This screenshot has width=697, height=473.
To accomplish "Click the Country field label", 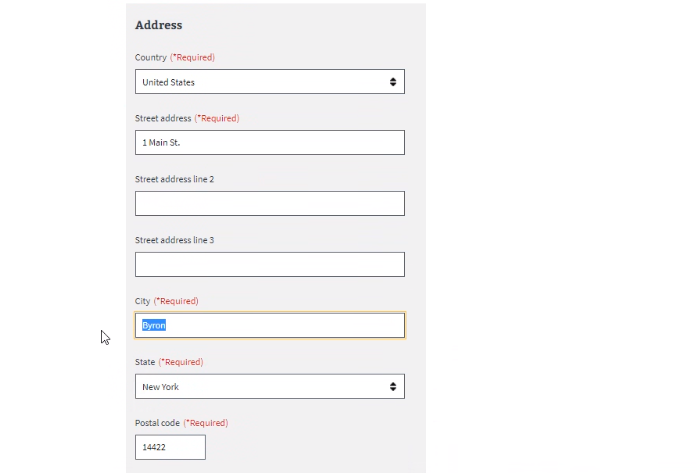I will 151,58.
